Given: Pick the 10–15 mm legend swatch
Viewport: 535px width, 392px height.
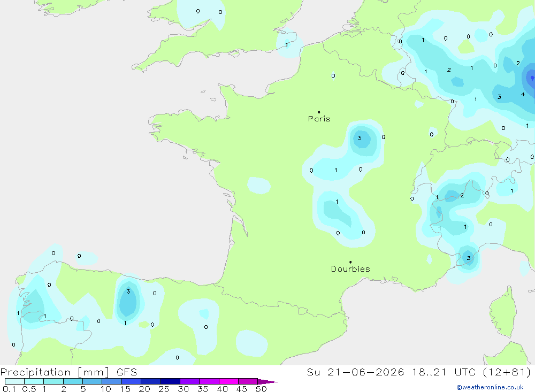Looking at the screenshot, I should (112, 381).
